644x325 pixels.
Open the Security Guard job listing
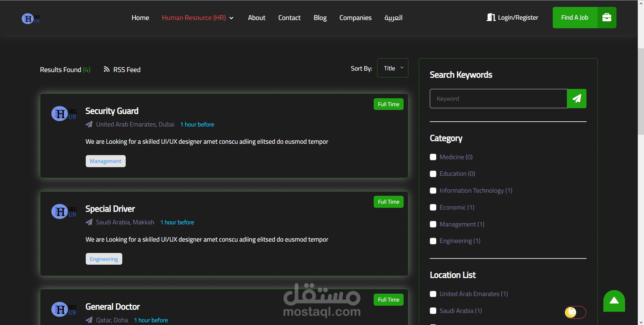pyautogui.click(x=112, y=111)
